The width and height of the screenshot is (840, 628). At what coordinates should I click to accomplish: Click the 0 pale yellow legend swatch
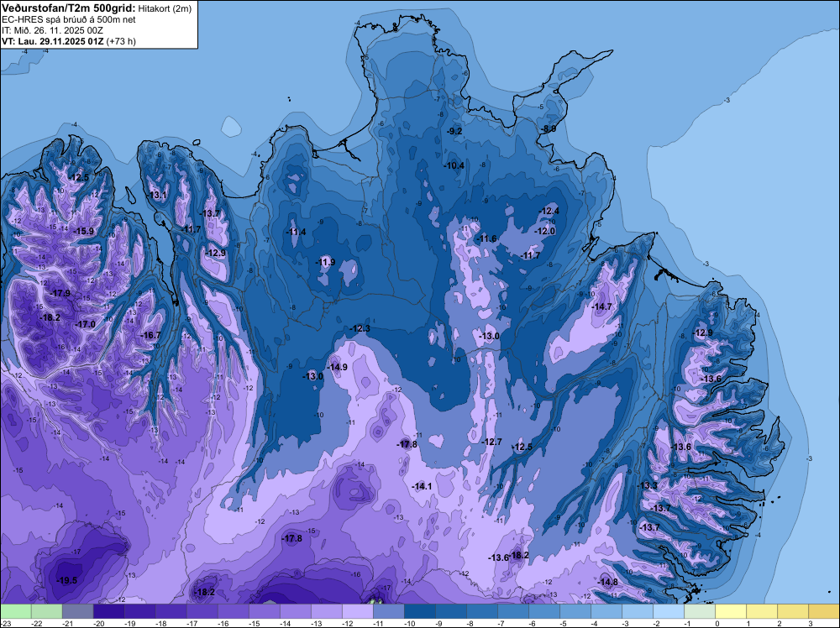pyautogui.click(x=731, y=611)
